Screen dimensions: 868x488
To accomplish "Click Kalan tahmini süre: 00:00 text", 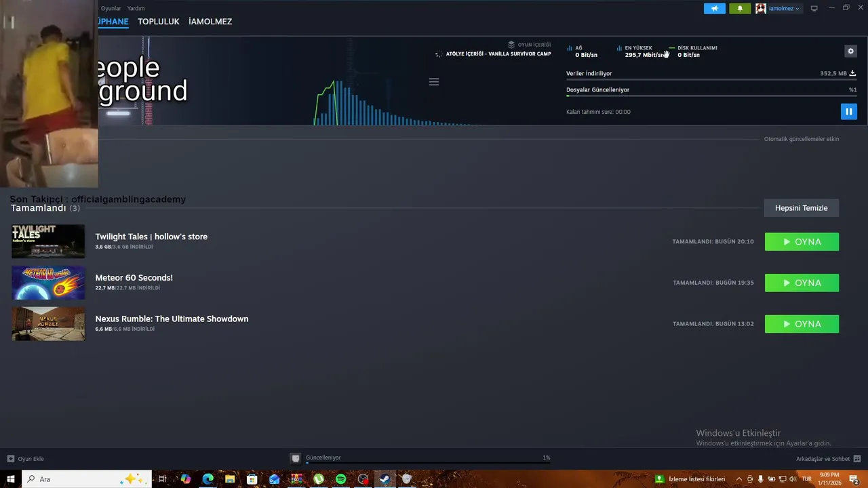I will point(598,112).
